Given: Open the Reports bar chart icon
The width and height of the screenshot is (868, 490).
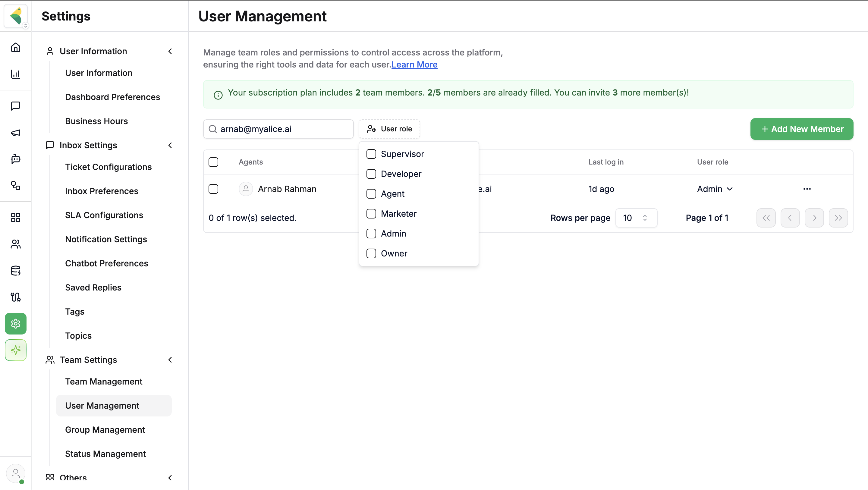Looking at the screenshot, I should pos(15,74).
